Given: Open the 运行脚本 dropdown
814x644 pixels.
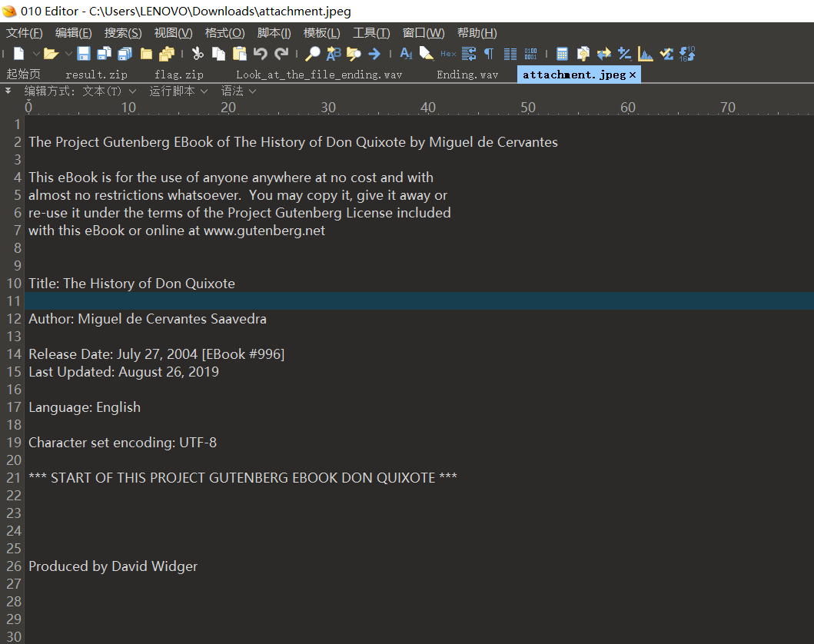Looking at the screenshot, I should click(x=178, y=91).
